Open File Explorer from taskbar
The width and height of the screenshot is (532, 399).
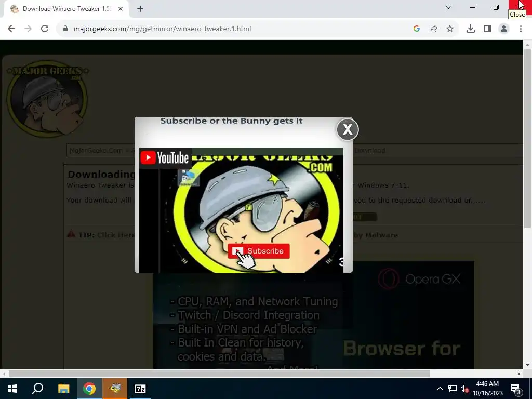point(63,389)
